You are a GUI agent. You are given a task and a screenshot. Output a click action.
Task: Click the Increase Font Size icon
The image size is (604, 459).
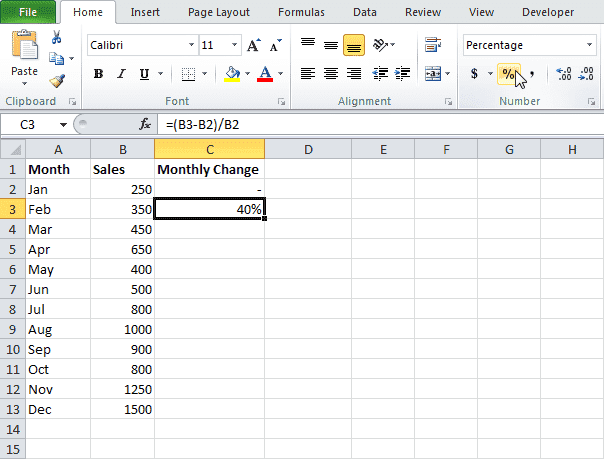click(x=253, y=46)
